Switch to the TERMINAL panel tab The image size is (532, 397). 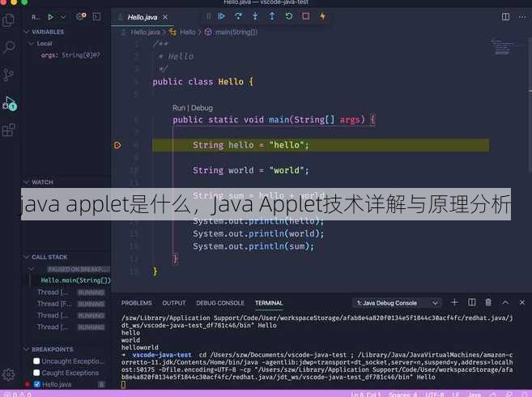[269, 302]
